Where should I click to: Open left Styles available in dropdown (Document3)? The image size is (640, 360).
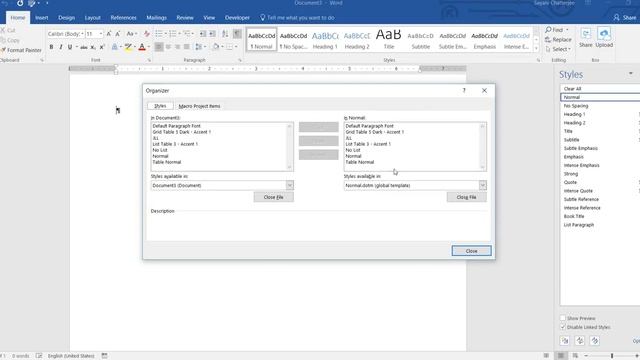pyautogui.click(x=289, y=185)
